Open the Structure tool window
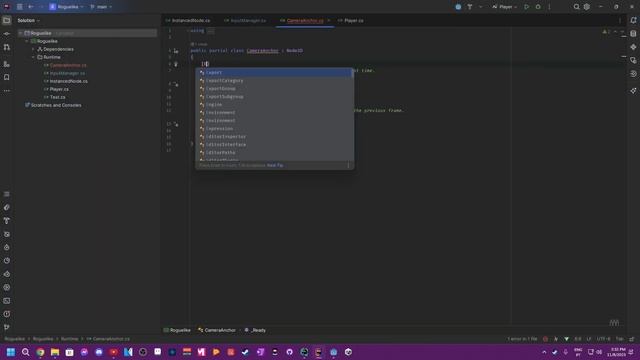This screenshot has height=360, width=640. [x=7, y=64]
